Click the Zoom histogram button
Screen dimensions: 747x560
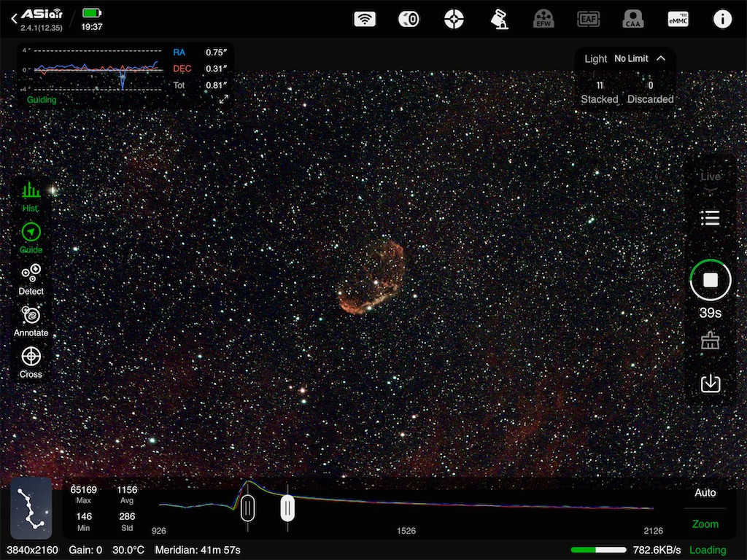pos(705,524)
